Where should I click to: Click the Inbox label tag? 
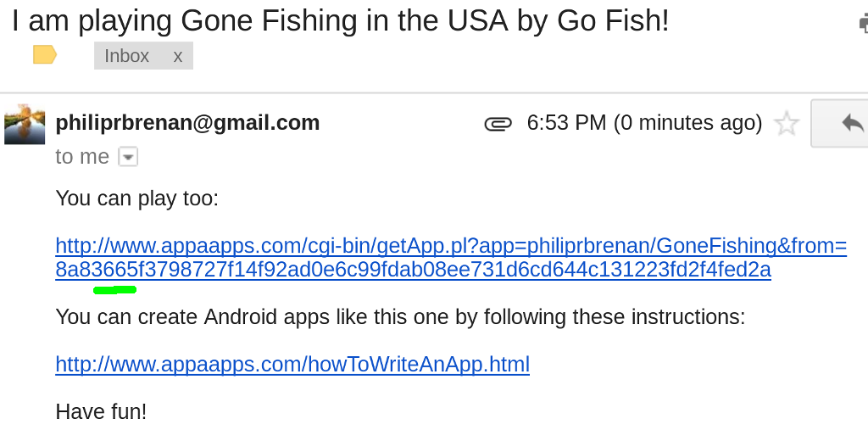[127, 56]
